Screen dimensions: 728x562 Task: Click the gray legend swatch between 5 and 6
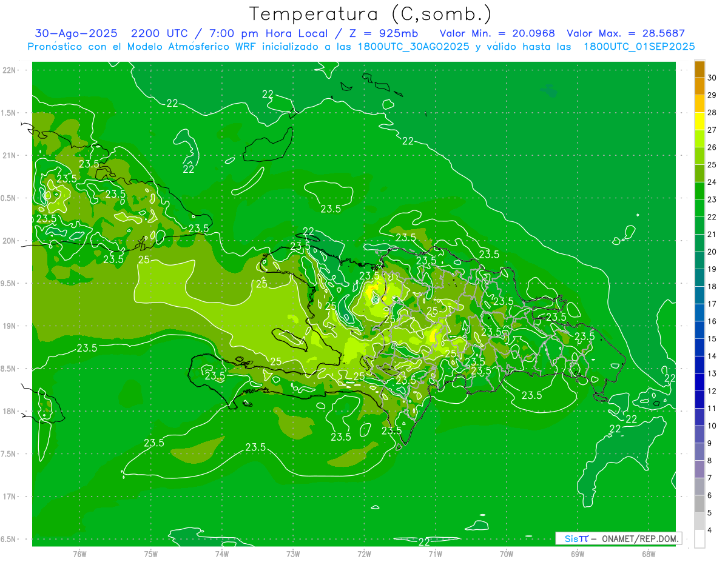pos(699,504)
